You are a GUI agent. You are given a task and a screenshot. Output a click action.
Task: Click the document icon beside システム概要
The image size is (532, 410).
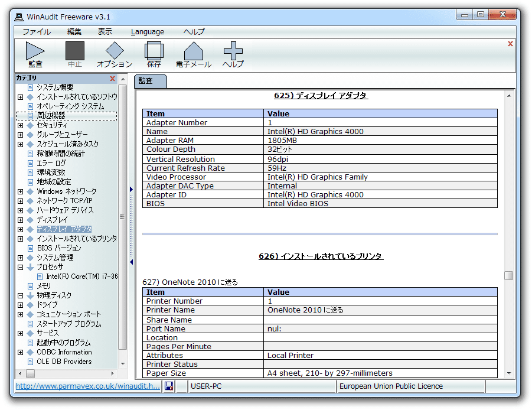pos(31,87)
